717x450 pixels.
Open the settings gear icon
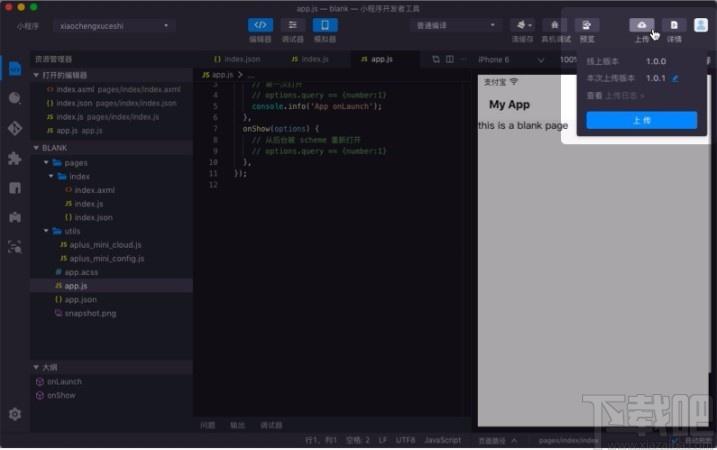click(x=15, y=414)
